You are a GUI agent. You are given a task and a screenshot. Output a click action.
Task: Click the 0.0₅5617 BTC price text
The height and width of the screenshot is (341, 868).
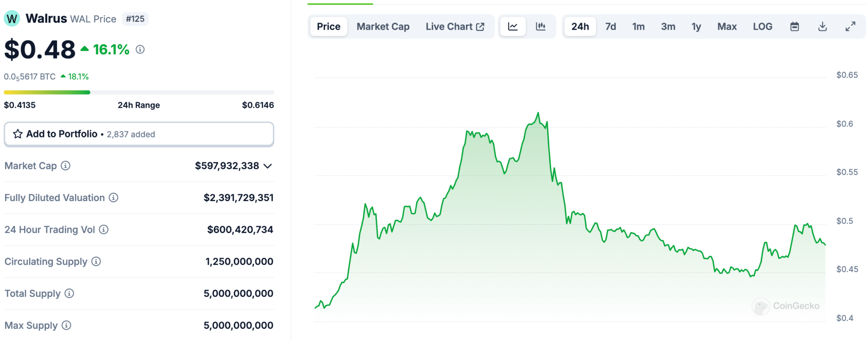click(x=30, y=77)
